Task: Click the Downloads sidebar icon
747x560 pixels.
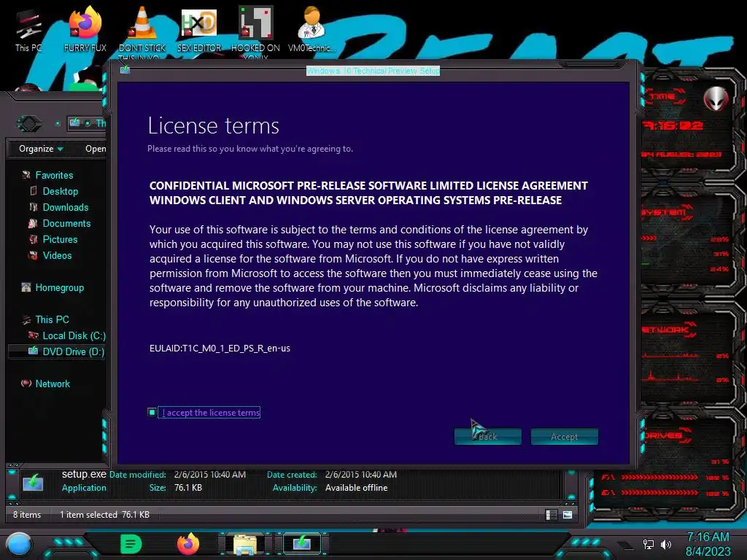Action: tap(34, 208)
